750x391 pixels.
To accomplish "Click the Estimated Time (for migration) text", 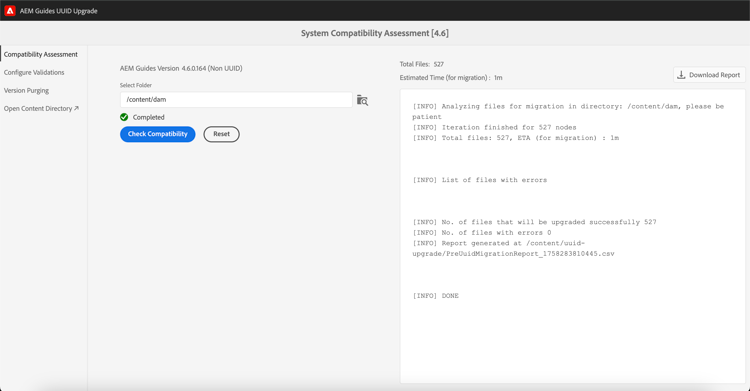I will click(451, 78).
